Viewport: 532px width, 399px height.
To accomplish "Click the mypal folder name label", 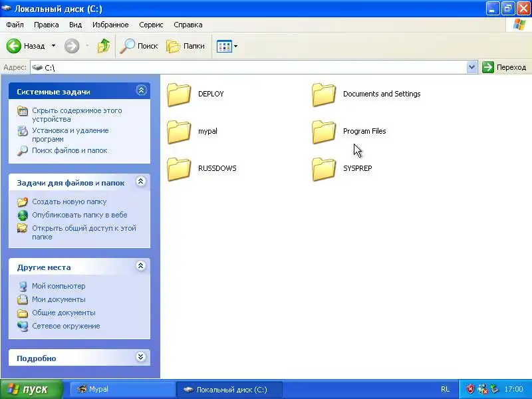I will pyautogui.click(x=207, y=131).
